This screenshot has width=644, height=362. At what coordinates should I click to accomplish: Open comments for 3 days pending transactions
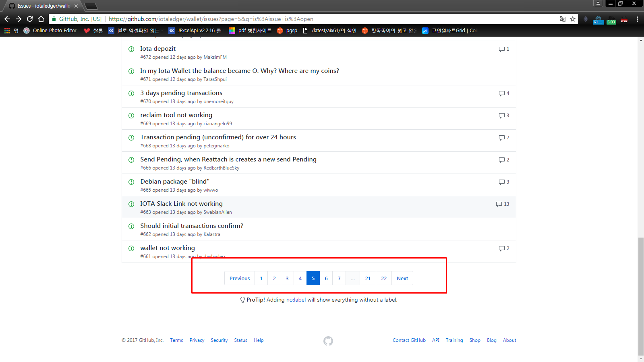pos(504,93)
